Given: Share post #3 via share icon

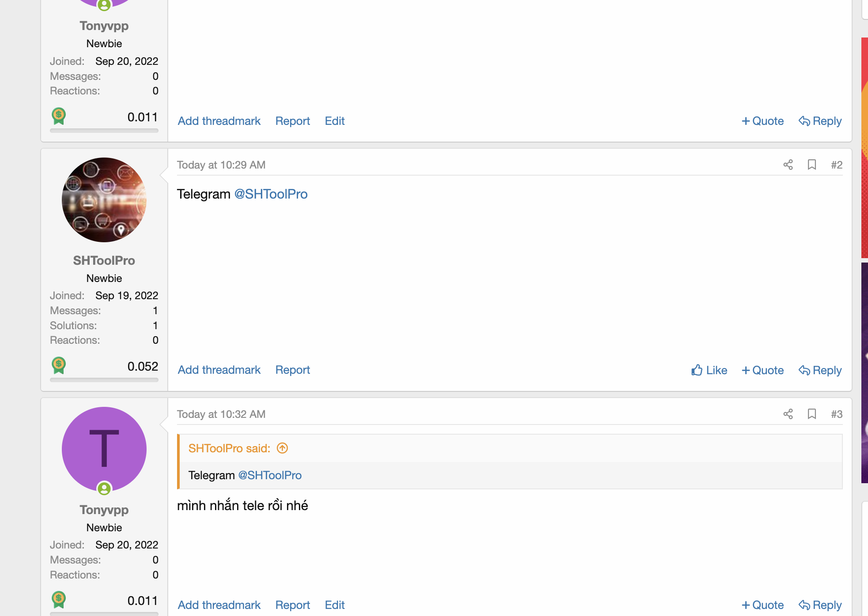Looking at the screenshot, I should coord(788,414).
